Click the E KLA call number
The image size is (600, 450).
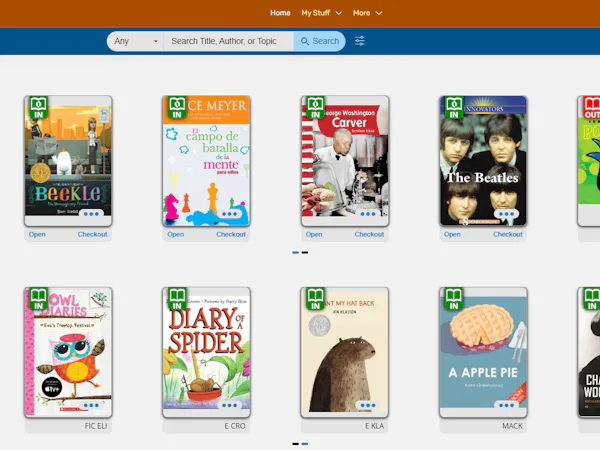pyautogui.click(x=375, y=426)
